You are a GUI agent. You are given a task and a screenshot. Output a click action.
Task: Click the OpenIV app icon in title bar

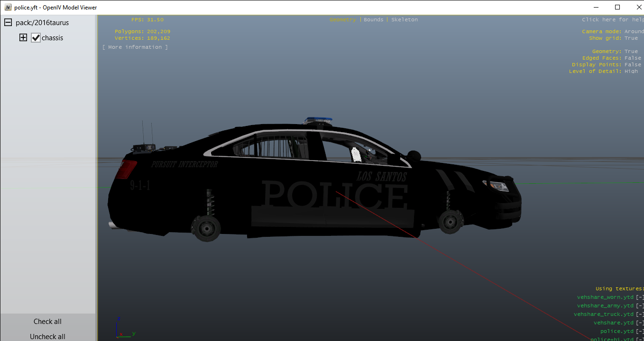click(8, 7)
